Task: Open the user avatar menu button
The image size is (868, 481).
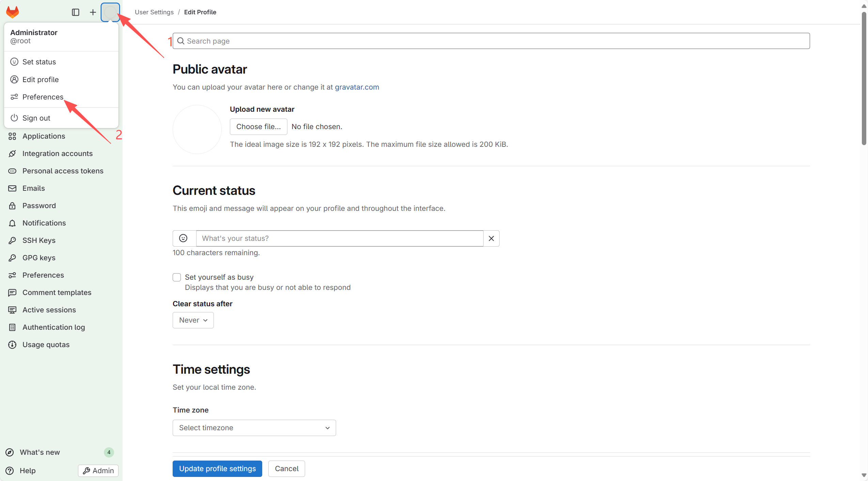Action: click(110, 12)
